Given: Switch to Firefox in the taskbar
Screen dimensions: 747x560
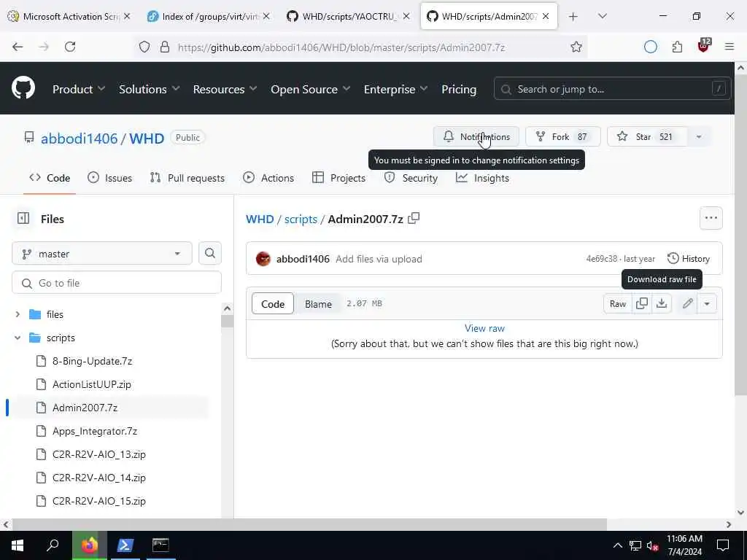Looking at the screenshot, I should pyautogui.click(x=89, y=545).
